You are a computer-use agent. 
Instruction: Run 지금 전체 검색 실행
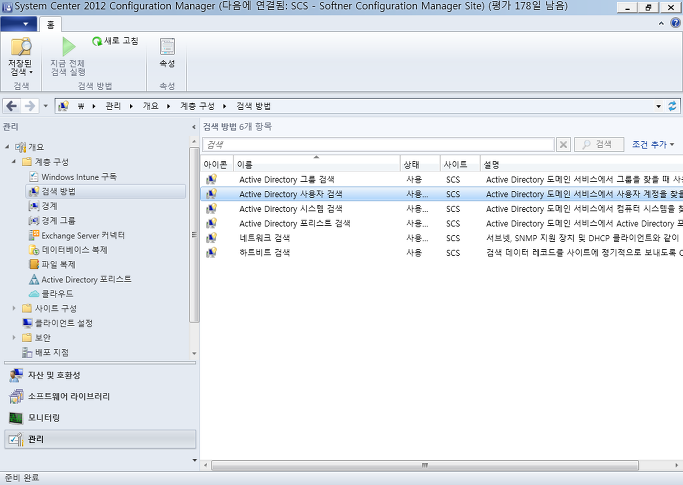point(68,57)
